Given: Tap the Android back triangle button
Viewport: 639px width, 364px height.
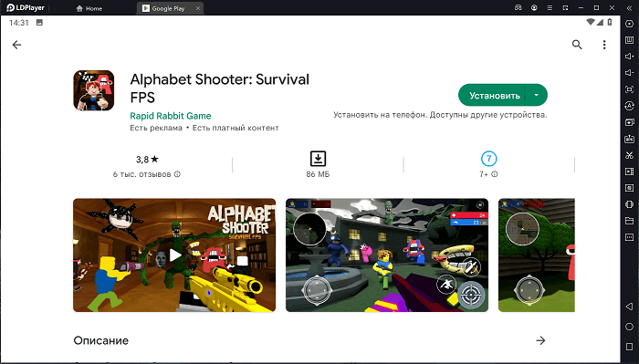Looking at the screenshot, I should 629,307.
